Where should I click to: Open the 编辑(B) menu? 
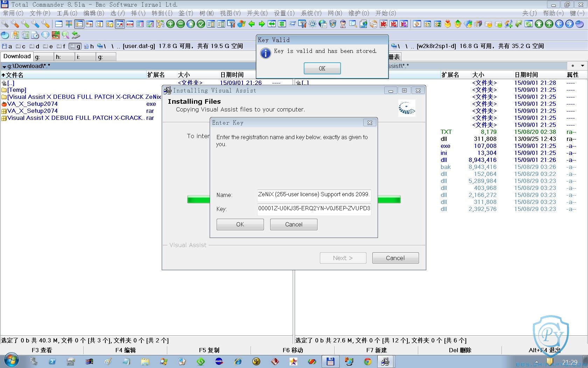click(94, 13)
